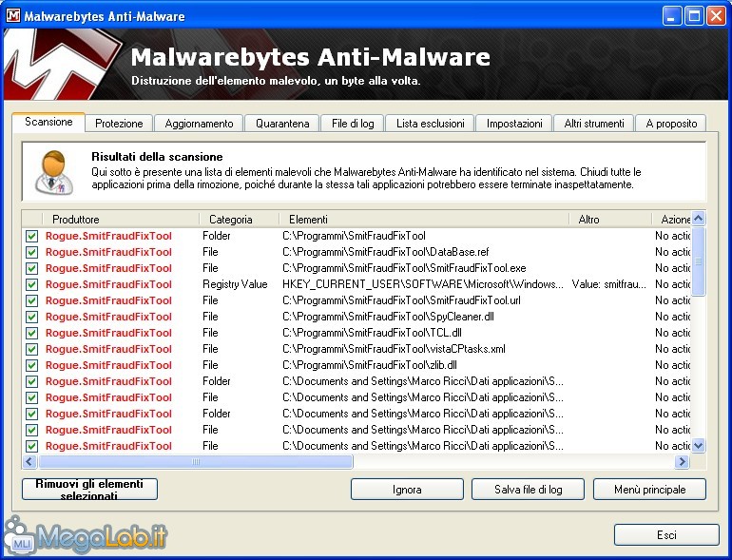This screenshot has height=560, width=732.
Task: Click the Azione column header
Action: 671,219
